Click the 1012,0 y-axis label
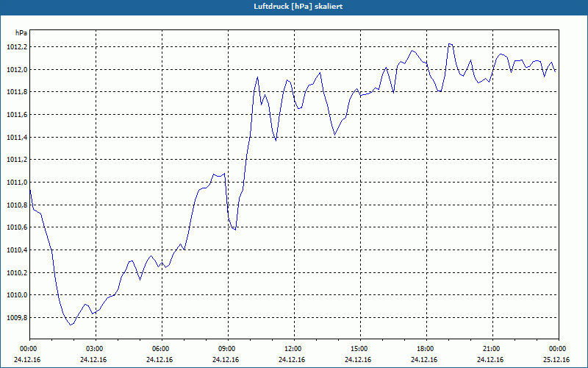This screenshot has width=588, height=368. tap(17, 69)
